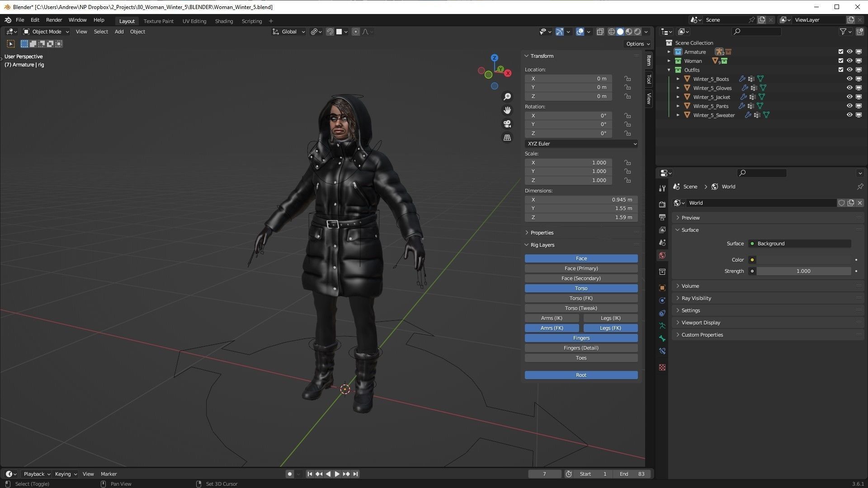
Task: Uncheck the Outfits collection checkbox
Action: click(x=841, y=70)
